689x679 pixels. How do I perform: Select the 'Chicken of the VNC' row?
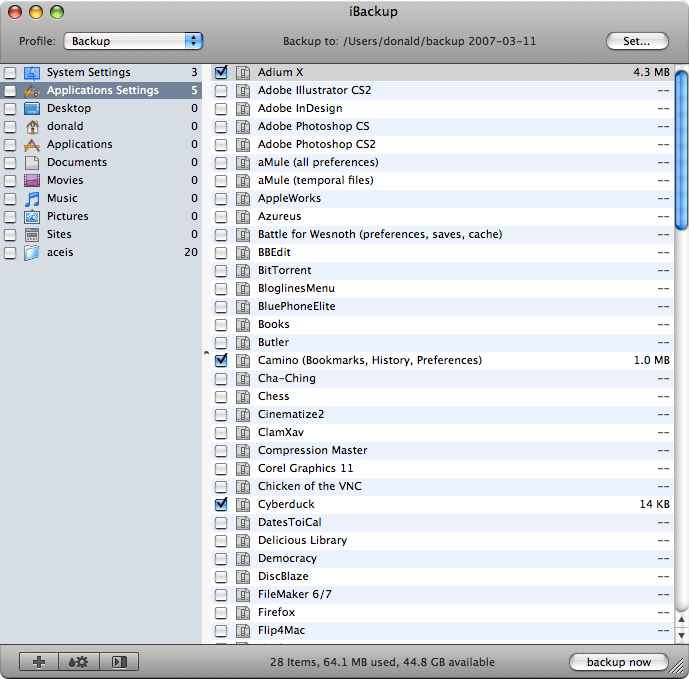[442, 487]
